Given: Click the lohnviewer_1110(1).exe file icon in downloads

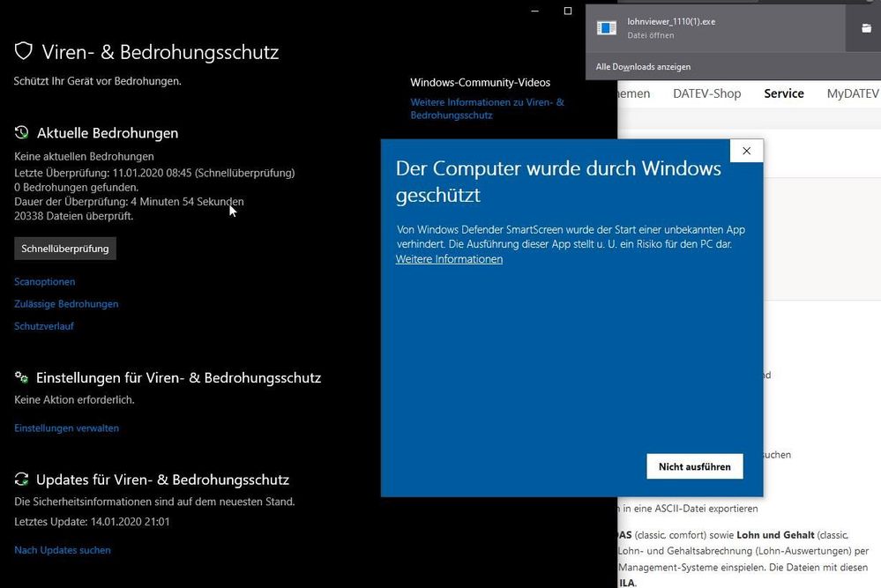Looking at the screenshot, I should click(x=606, y=27).
